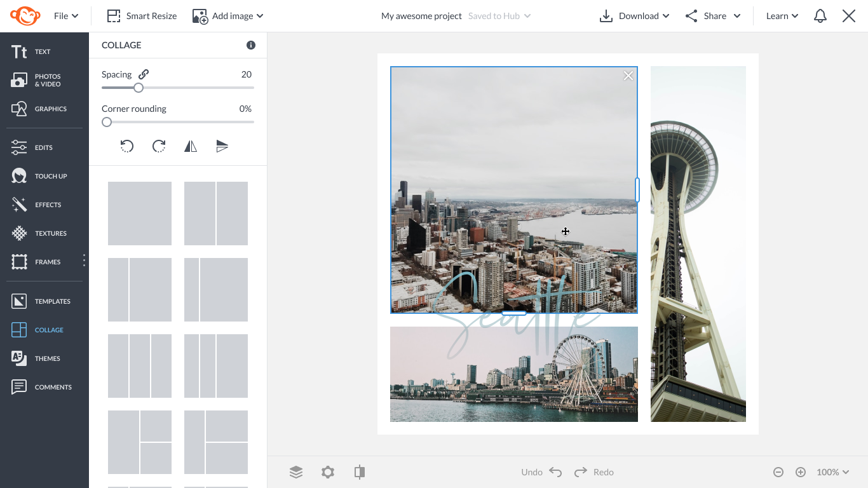Screen dimensions: 868x488
Task: Expand the Saved to Hub dropdown
Action: (499, 16)
